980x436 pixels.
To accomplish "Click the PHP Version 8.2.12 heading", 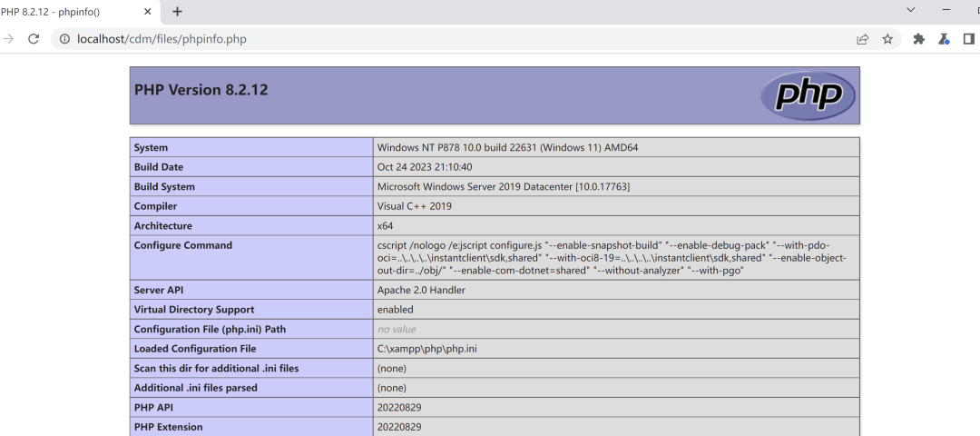I will pos(201,90).
